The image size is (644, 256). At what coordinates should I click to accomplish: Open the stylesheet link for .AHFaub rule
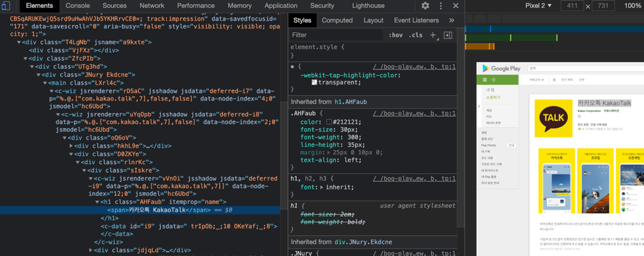coord(414,113)
